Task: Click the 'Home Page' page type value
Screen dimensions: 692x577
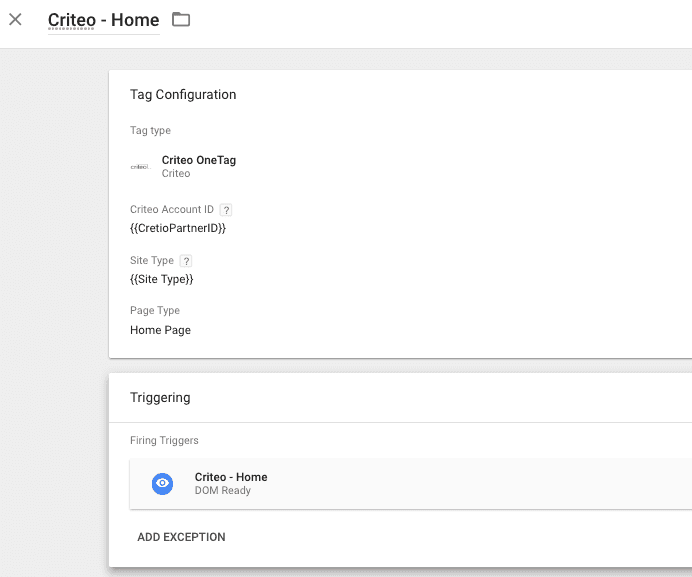Action: click(x=160, y=330)
